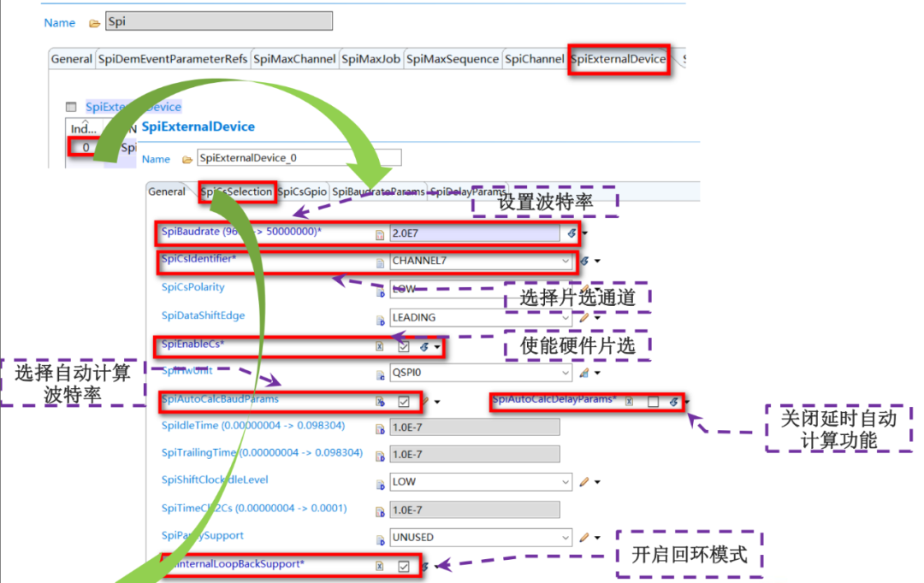Viewport: 924px width, 583px height.
Task: Click the SpiIdleTime 1.0E-7 field
Action: 475,427
